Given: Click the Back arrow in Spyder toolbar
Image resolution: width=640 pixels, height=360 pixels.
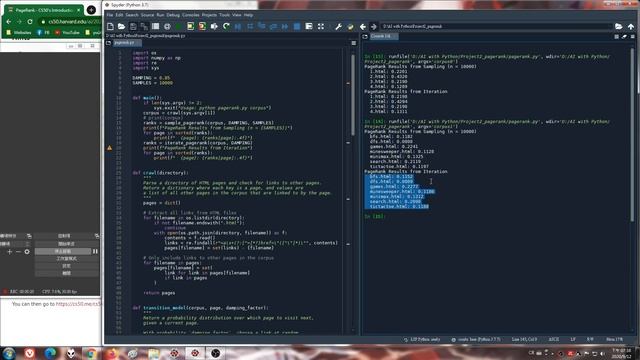Looking at the screenshot, I should tap(362, 27).
